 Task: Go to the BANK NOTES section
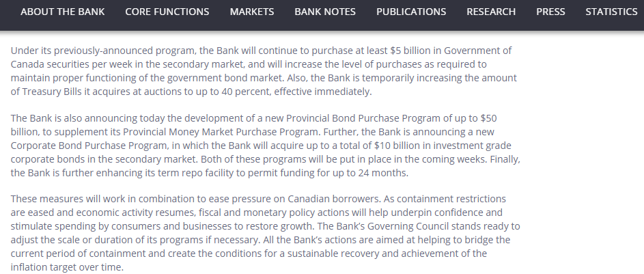click(x=325, y=12)
